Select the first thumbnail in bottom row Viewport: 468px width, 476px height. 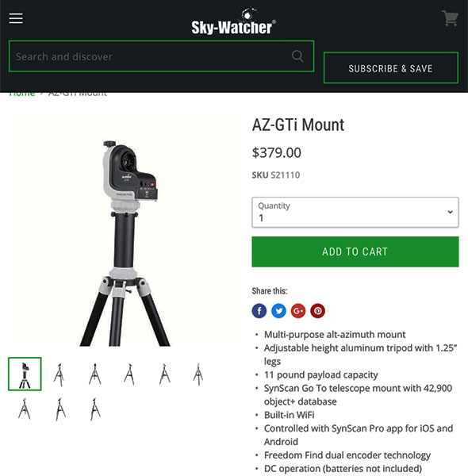tap(25, 409)
